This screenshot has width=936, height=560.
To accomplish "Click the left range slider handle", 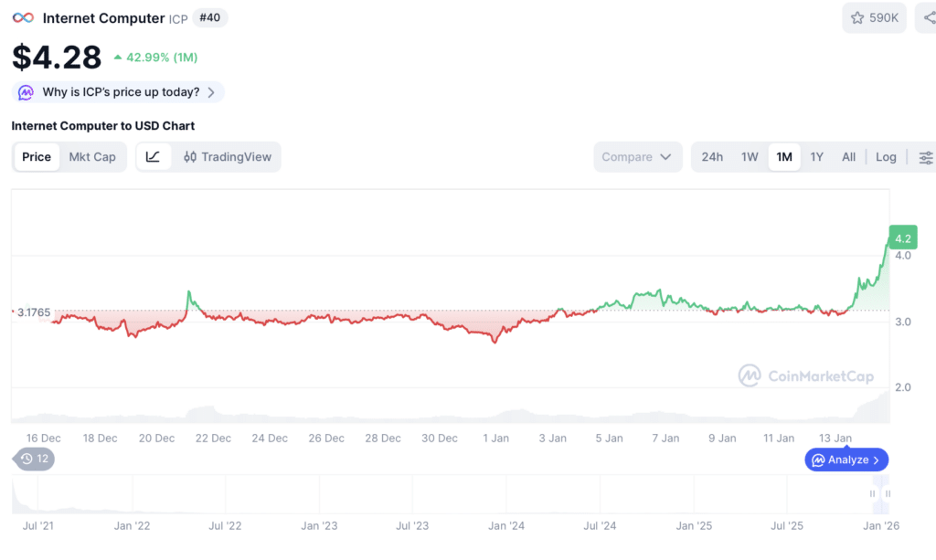I will click(872, 494).
